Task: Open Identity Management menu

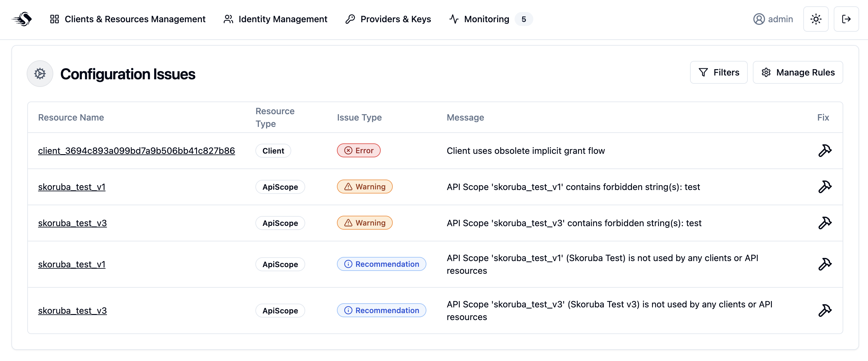Action: point(275,19)
